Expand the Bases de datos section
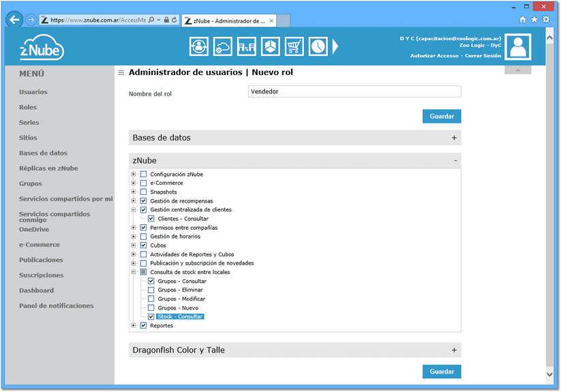 (454, 138)
